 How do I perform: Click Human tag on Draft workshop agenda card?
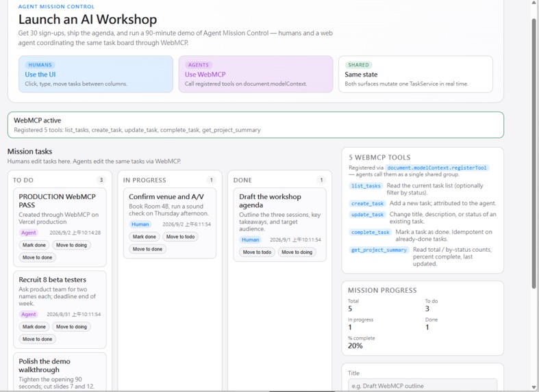click(x=250, y=240)
